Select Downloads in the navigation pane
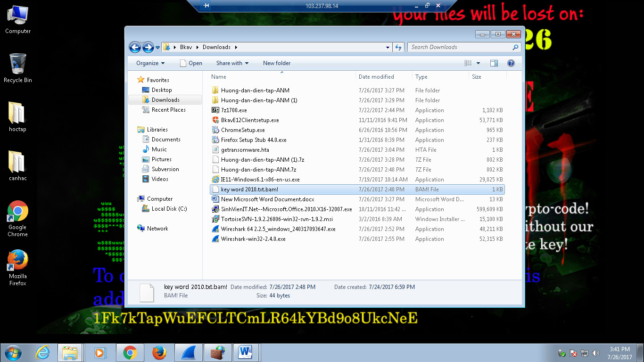The image size is (644, 362). click(165, 100)
